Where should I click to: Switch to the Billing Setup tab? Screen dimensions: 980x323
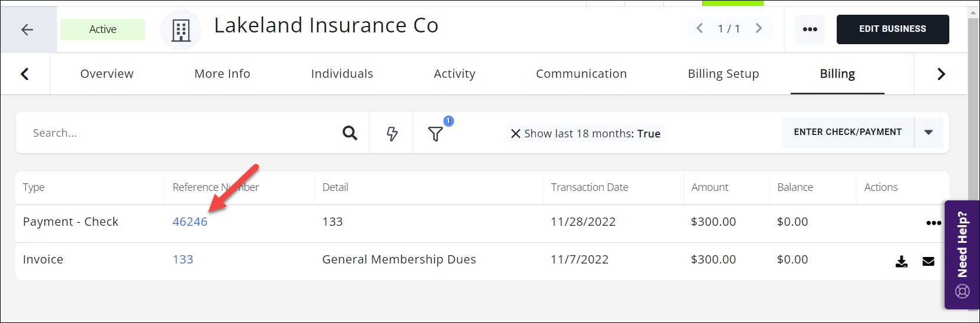pyautogui.click(x=723, y=74)
